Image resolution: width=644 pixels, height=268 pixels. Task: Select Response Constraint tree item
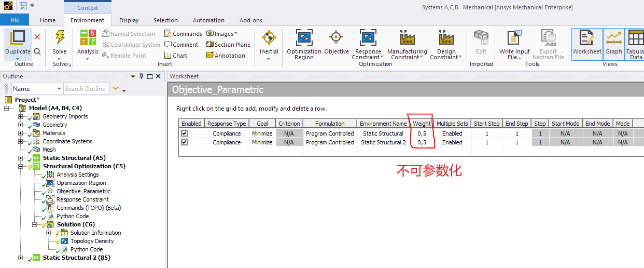[x=82, y=199]
